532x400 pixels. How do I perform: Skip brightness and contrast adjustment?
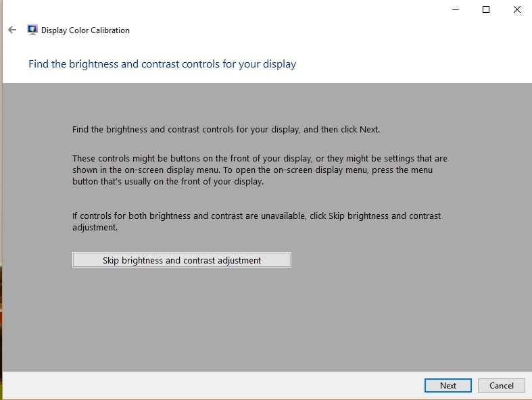(182, 260)
